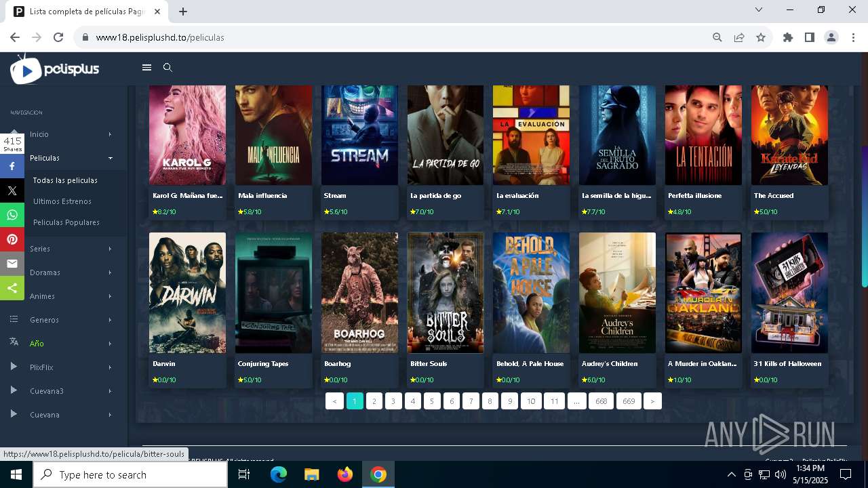
Task: Open a new browser tab
Action: tap(183, 11)
